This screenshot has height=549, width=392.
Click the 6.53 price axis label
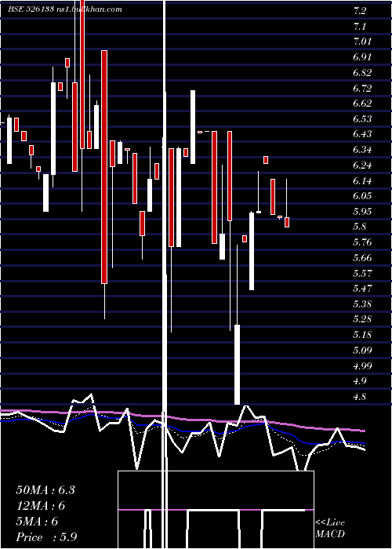(362, 118)
